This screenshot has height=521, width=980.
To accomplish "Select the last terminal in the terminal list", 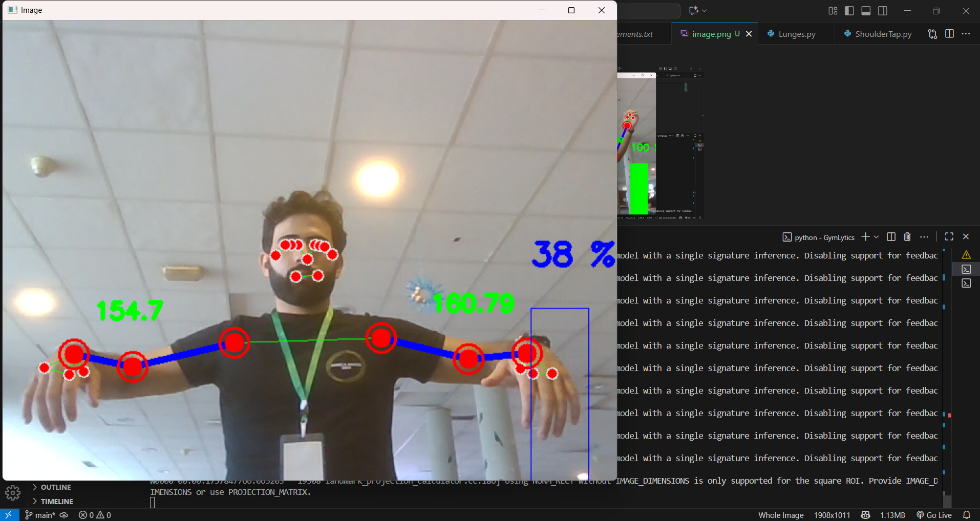I will point(966,283).
